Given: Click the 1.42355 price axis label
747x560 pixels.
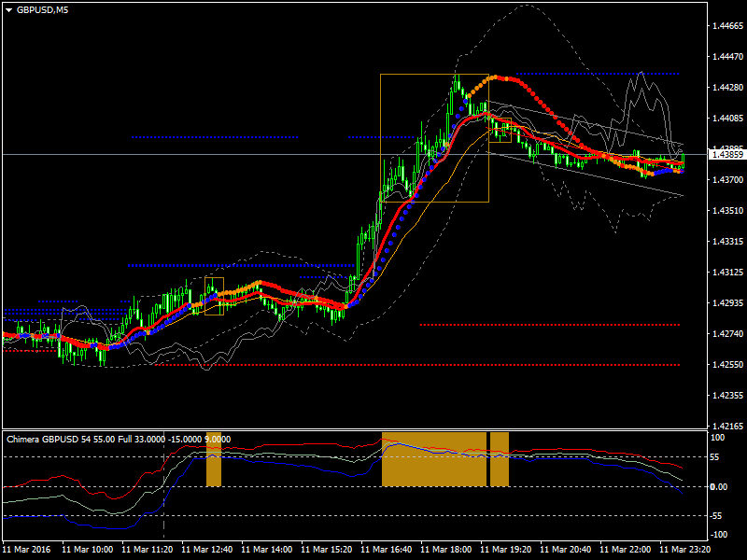Looking at the screenshot, I should (x=727, y=395).
